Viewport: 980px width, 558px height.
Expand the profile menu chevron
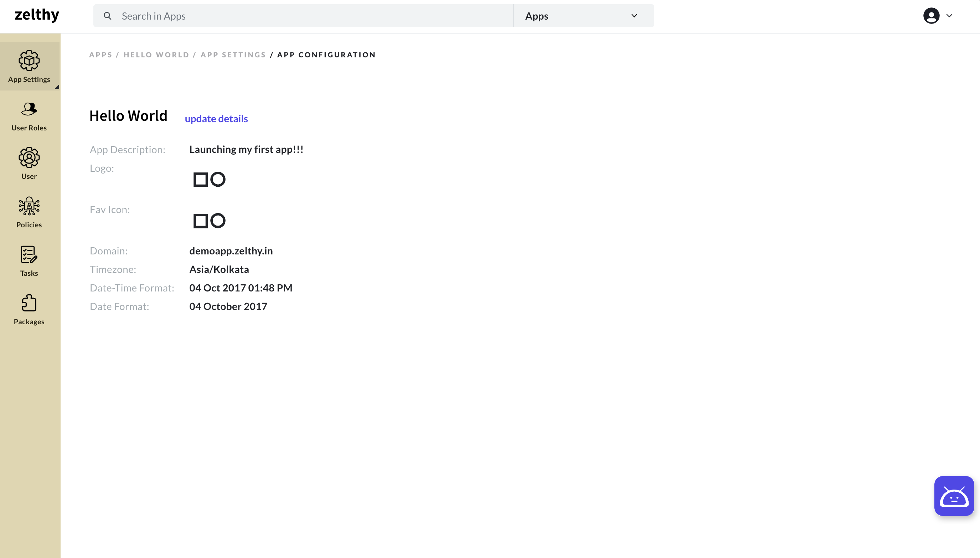[949, 16]
